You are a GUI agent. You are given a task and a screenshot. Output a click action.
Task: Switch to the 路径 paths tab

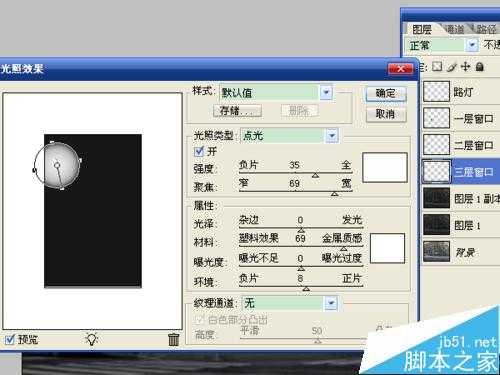(486, 29)
